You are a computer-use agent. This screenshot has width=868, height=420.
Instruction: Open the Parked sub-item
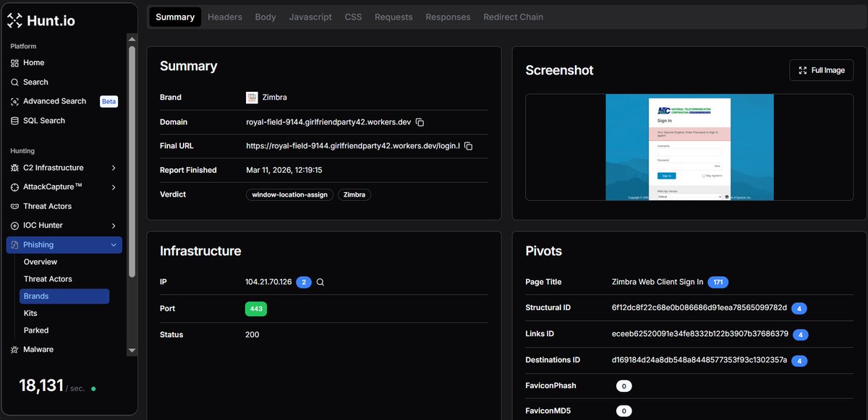point(36,330)
